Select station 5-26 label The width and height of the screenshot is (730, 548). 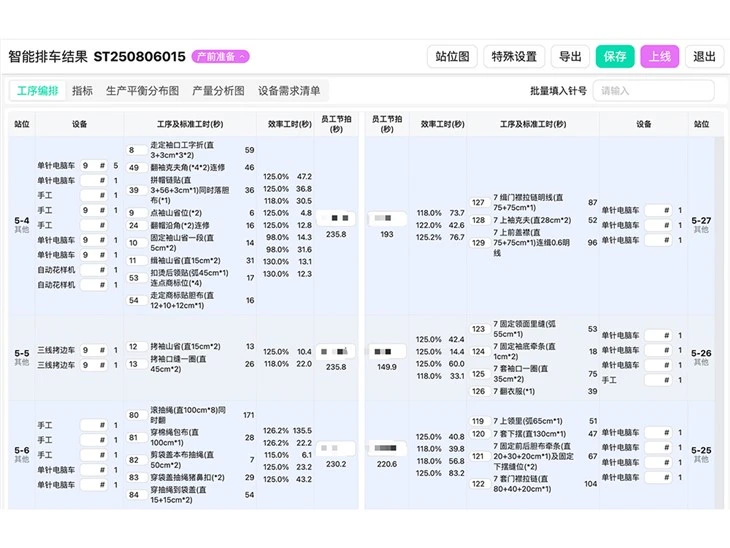coord(701,353)
